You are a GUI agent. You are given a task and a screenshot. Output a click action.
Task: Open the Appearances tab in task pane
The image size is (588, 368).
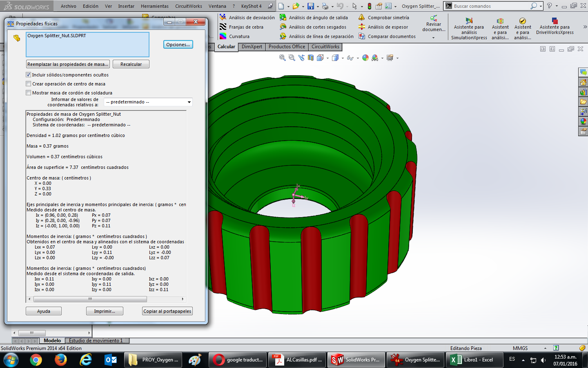pos(584,121)
